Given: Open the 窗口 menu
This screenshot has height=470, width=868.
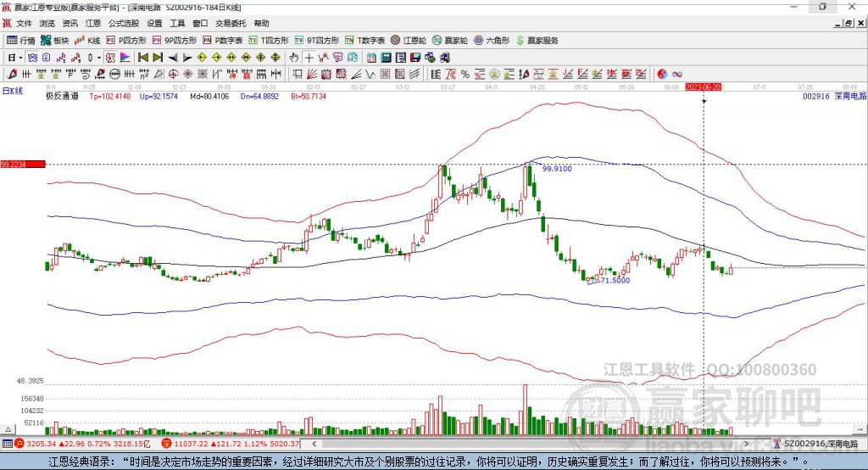Looking at the screenshot, I should click(200, 23).
